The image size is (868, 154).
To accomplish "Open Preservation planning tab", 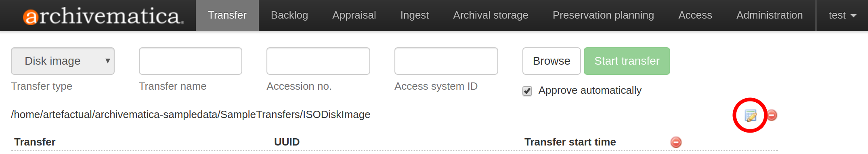I will [603, 15].
